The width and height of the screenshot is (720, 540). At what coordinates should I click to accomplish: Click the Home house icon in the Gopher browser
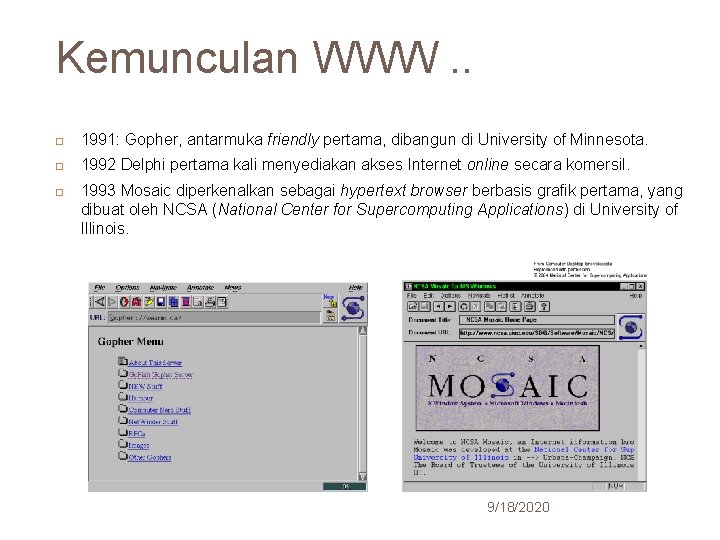[136, 302]
